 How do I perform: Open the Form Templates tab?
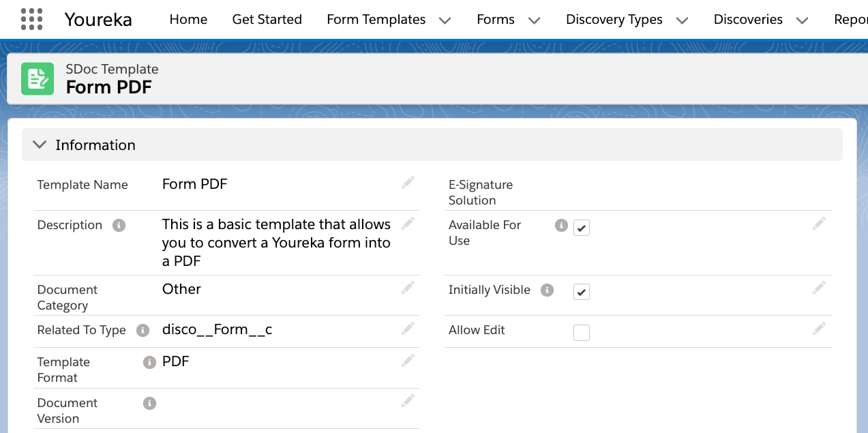point(376,20)
